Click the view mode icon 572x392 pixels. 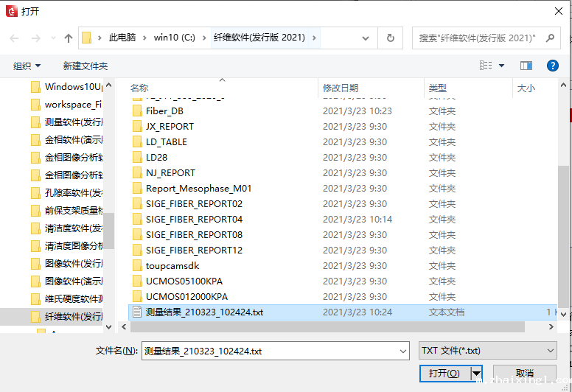[x=486, y=66]
